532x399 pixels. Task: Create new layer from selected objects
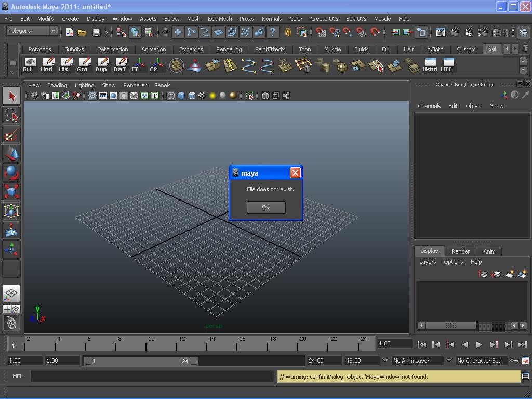coord(522,274)
